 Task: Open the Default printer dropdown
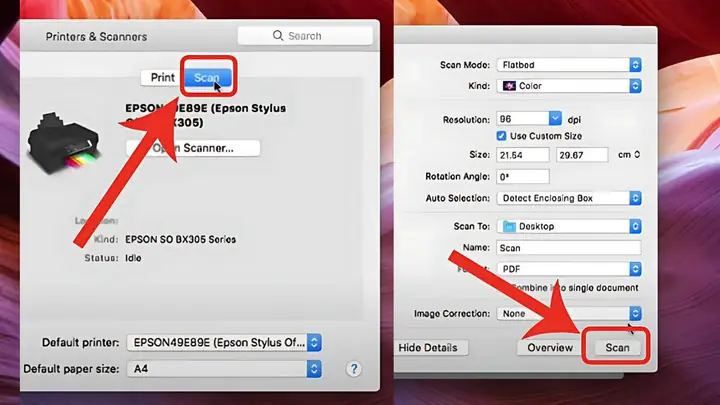(224, 343)
